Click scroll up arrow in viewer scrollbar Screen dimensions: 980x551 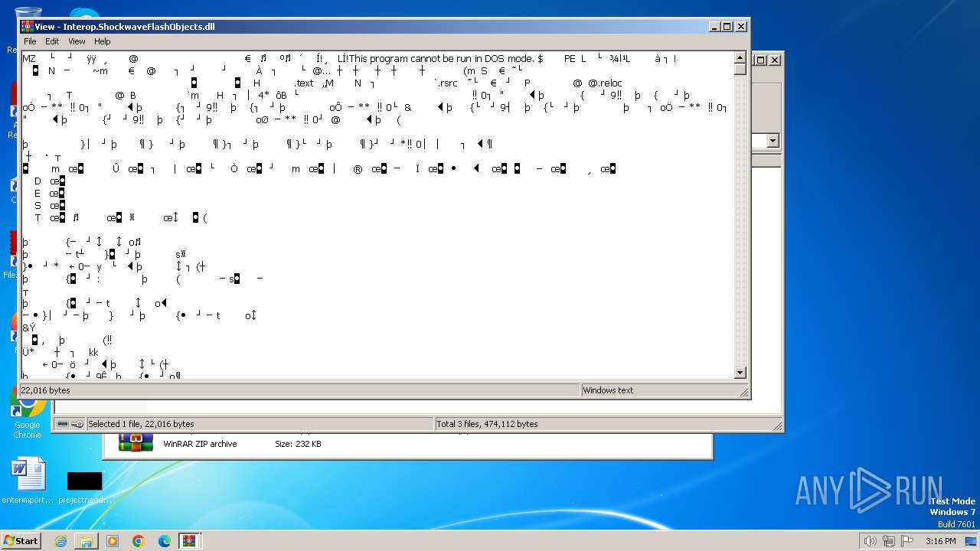[740, 57]
